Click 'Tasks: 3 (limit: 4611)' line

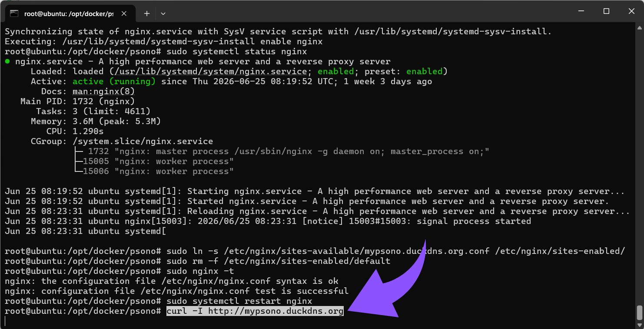coord(93,112)
